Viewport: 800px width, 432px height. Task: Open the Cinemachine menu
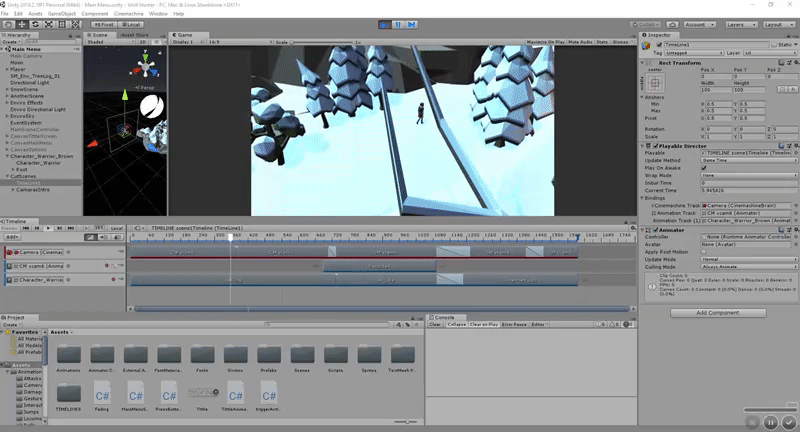point(129,13)
